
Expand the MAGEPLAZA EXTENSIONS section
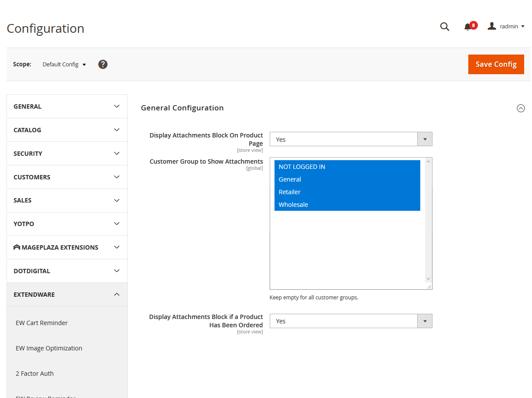coord(67,247)
